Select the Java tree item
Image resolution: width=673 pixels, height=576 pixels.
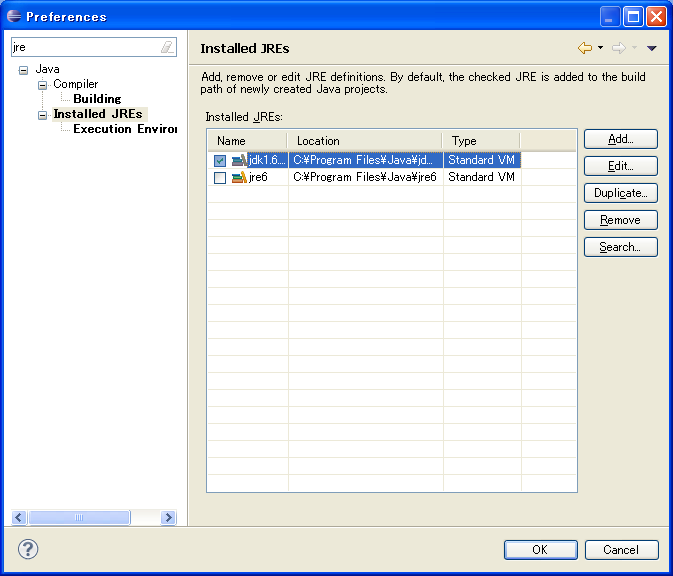click(x=48, y=69)
